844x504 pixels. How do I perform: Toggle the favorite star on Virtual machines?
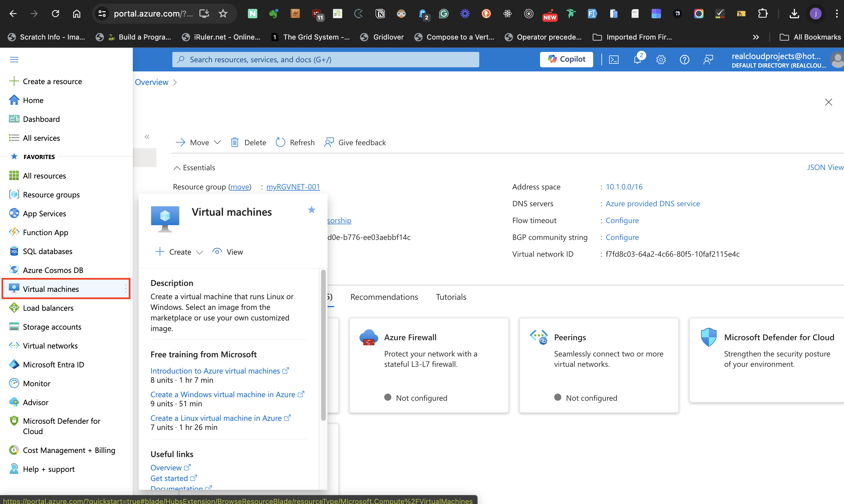click(311, 210)
